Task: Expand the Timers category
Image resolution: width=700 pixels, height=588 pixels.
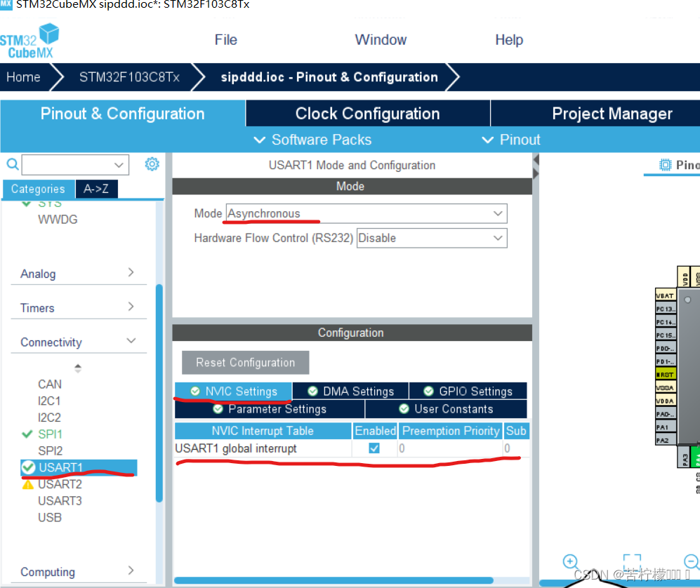Action: tap(78, 308)
